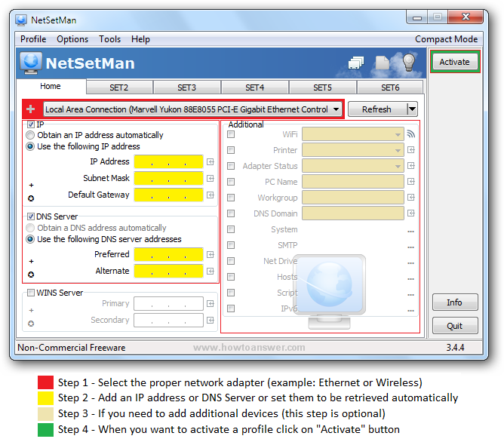Click the arrow icon beside Workgroup
This screenshot has width=504, height=442.
click(x=410, y=197)
